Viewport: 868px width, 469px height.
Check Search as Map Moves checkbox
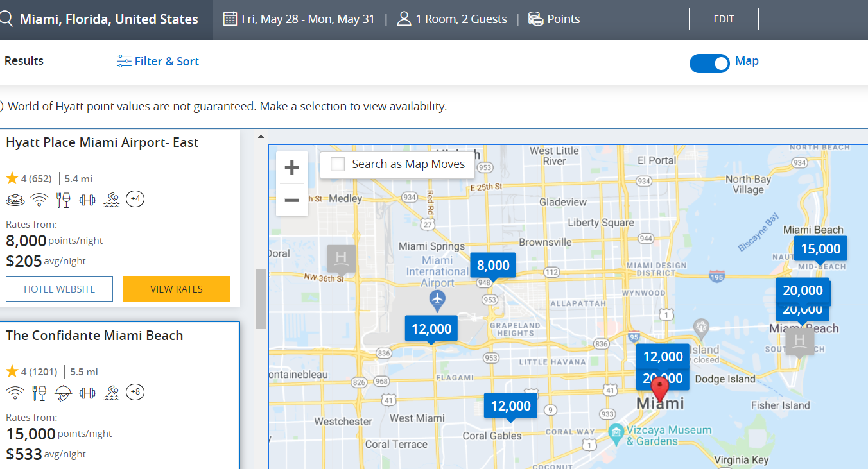tap(338, 164)
